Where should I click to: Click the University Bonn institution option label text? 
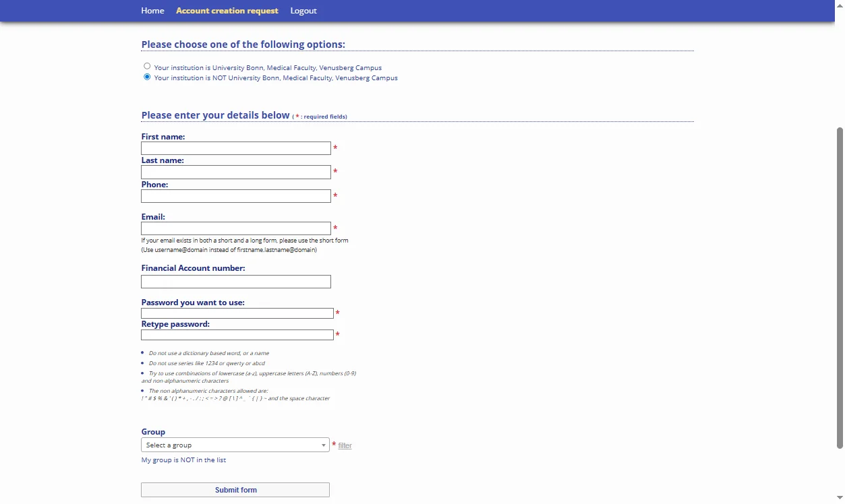(268, 67)
